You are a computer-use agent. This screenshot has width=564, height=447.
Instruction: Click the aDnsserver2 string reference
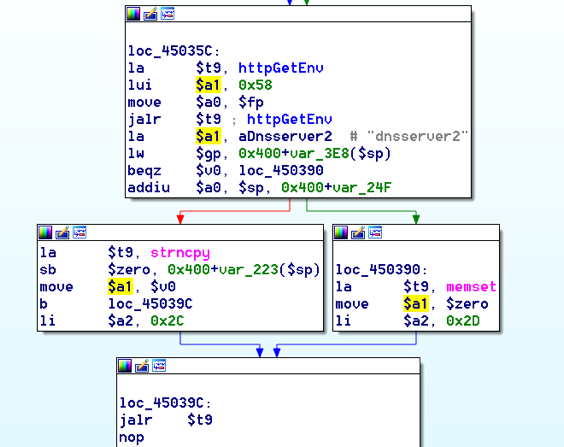(285, 136)
